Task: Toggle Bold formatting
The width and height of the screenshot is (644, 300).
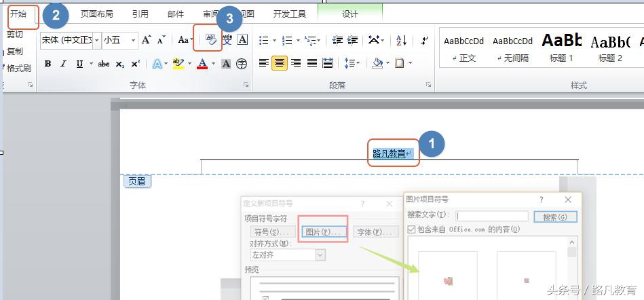Action: tap(48, 64)
